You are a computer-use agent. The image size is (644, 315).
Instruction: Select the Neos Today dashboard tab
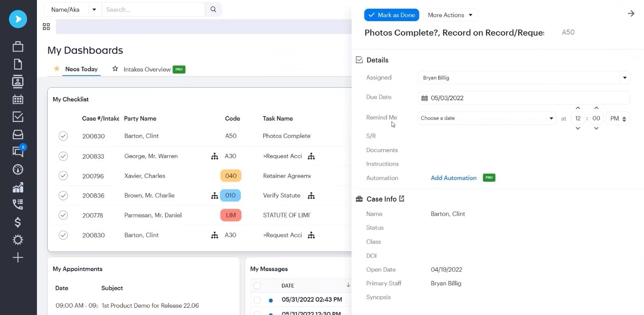81,69
